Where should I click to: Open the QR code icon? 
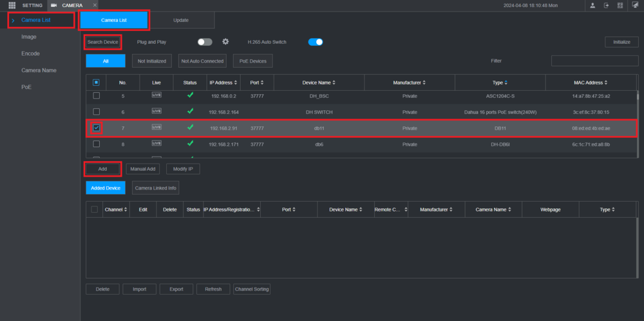coord(620,5)
